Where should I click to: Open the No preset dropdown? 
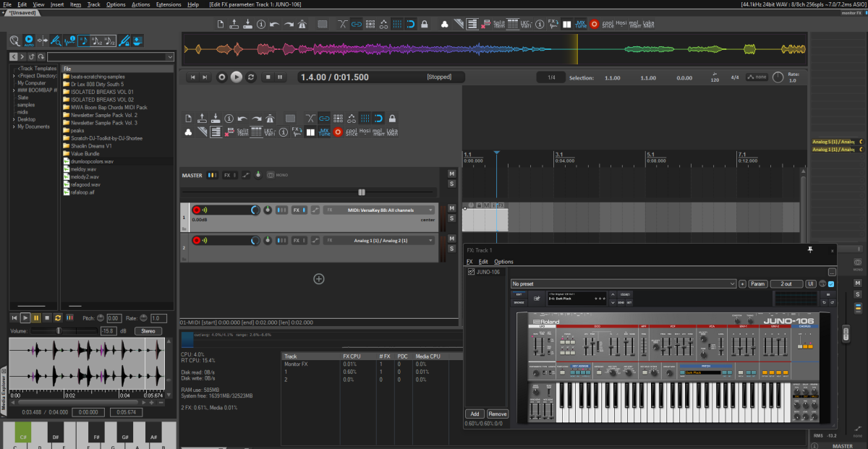(x=624, y=284)
